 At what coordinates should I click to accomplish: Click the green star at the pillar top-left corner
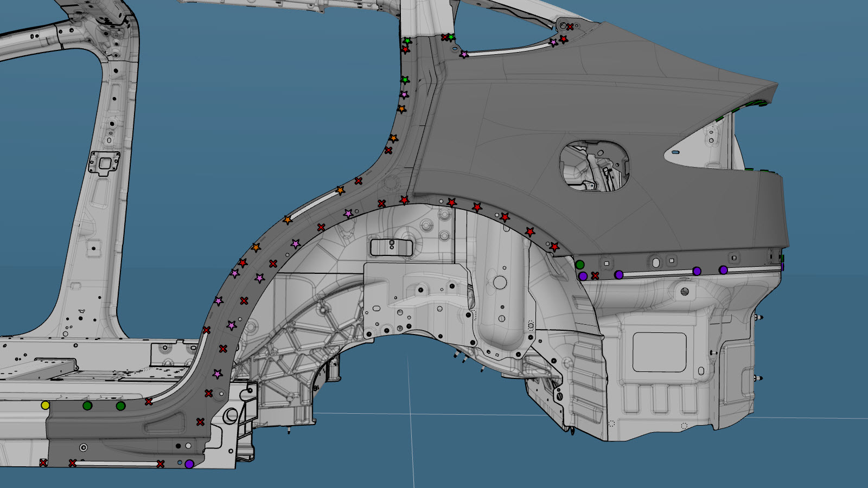(407, 41)
